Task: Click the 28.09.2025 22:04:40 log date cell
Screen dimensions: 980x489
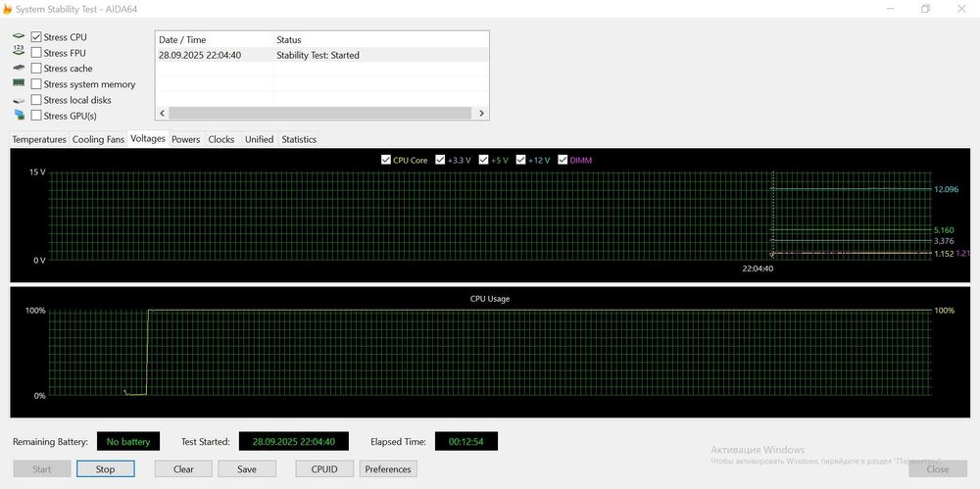Action: click(200, 55)
